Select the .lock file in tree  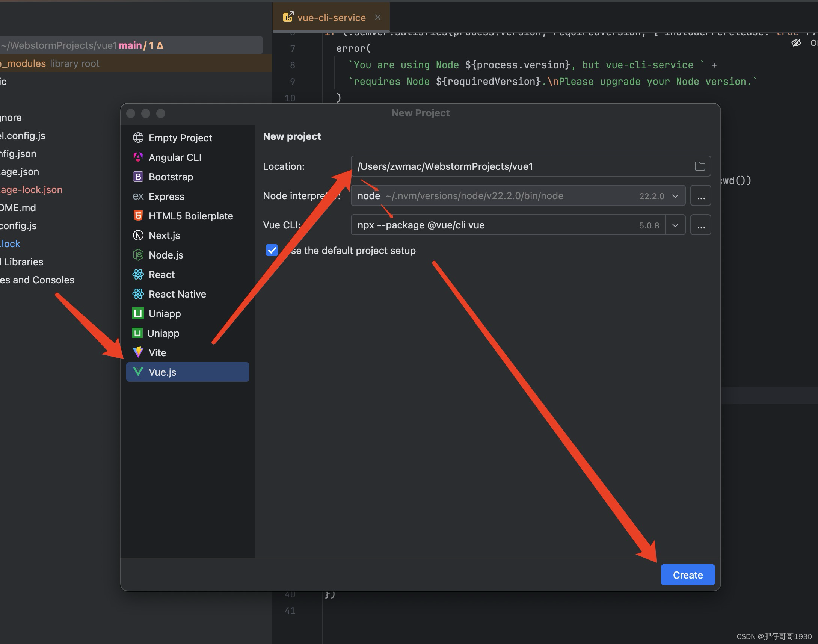click(x=10, y=243)
